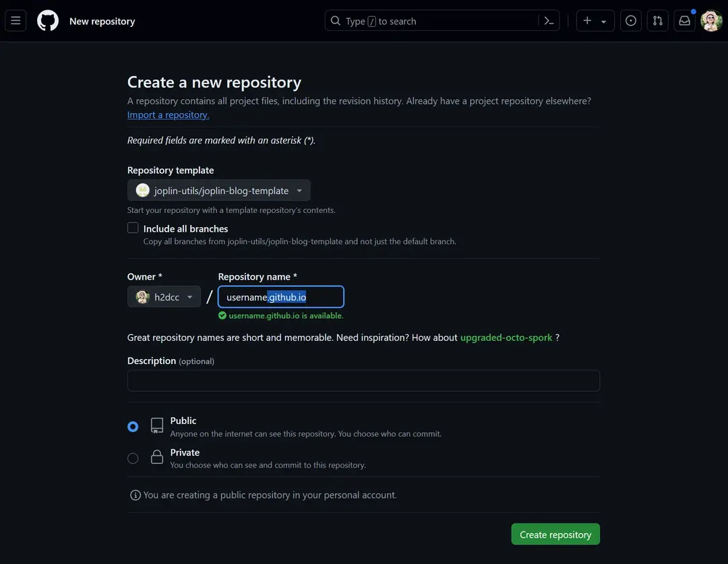This screenshot has height=564, width=728.
Task: Open the hamburger navigation menu
Action: click(16, 20)
